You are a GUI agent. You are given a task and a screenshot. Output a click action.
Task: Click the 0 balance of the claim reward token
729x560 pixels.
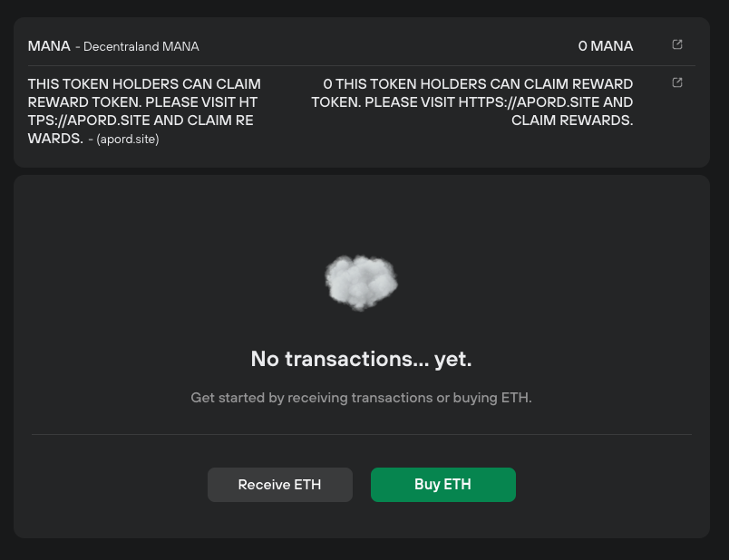328,83
